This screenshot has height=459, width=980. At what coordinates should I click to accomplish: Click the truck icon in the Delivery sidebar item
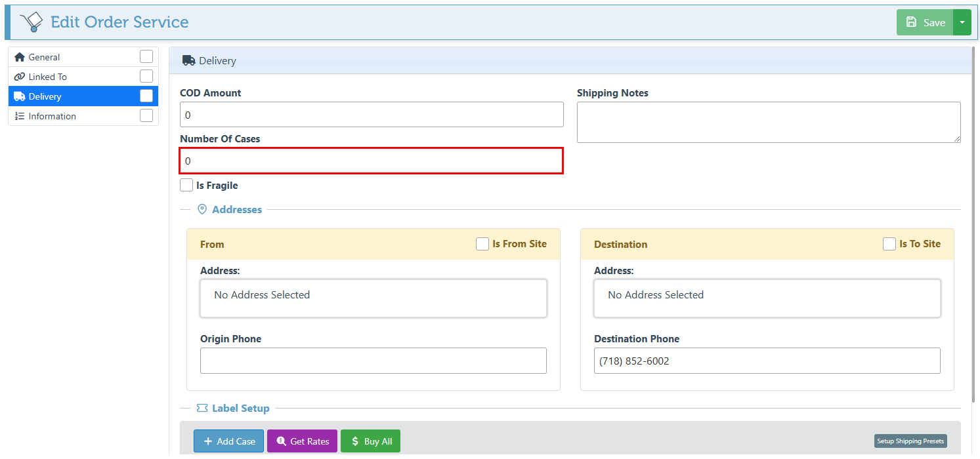(20, 96)
